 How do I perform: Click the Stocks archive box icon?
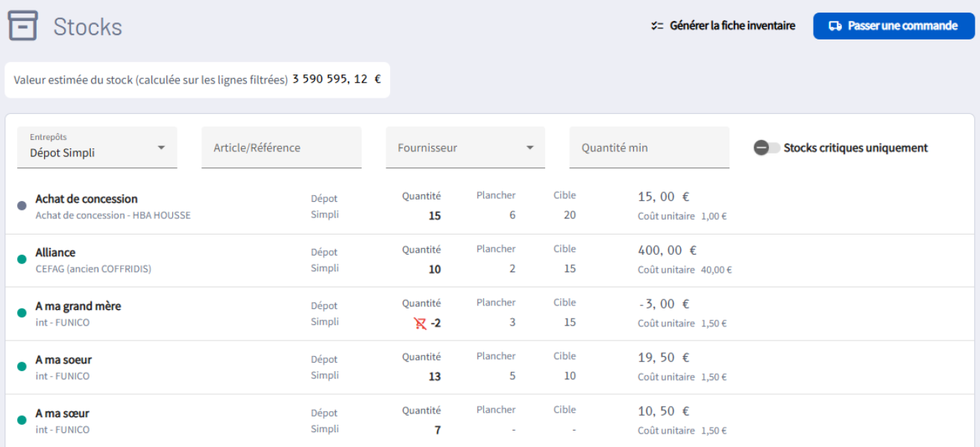pyautogui.click(x=23, y=26)
